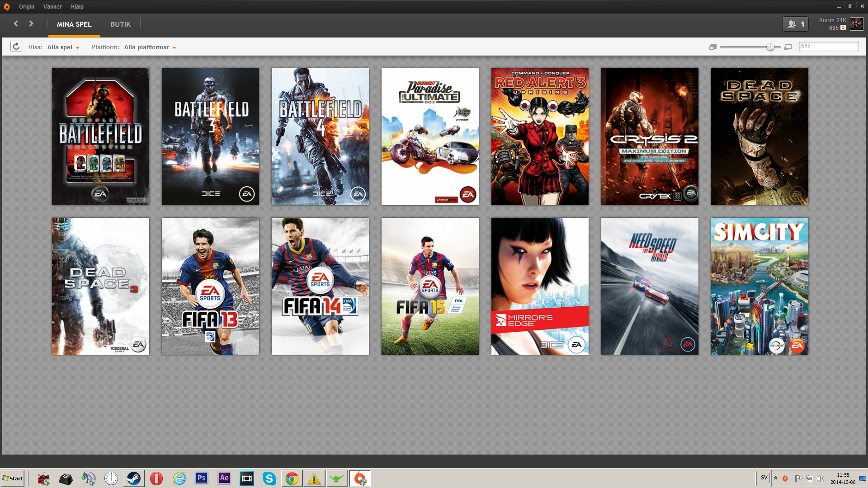Open Google Chrome from the taskbar

292,479
